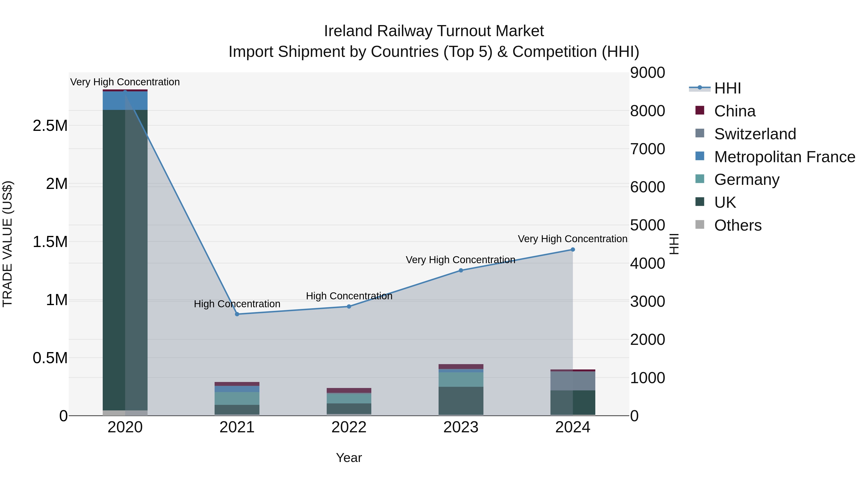
Task: Click the 2021 High Concentration annotation
Action: [237, 304]
